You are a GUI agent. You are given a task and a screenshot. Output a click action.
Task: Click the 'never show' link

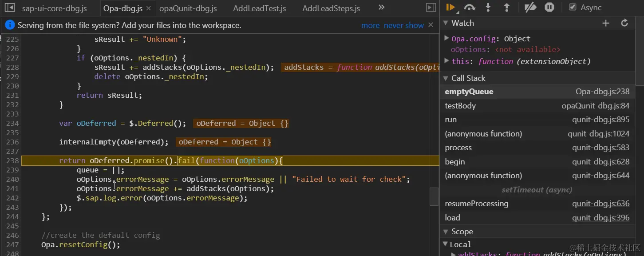click(x=404, y=25)
